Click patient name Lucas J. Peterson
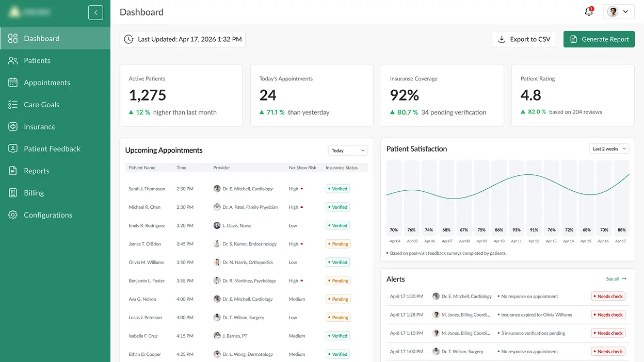Screen dimensions: 644x362 tap(145, 318)
